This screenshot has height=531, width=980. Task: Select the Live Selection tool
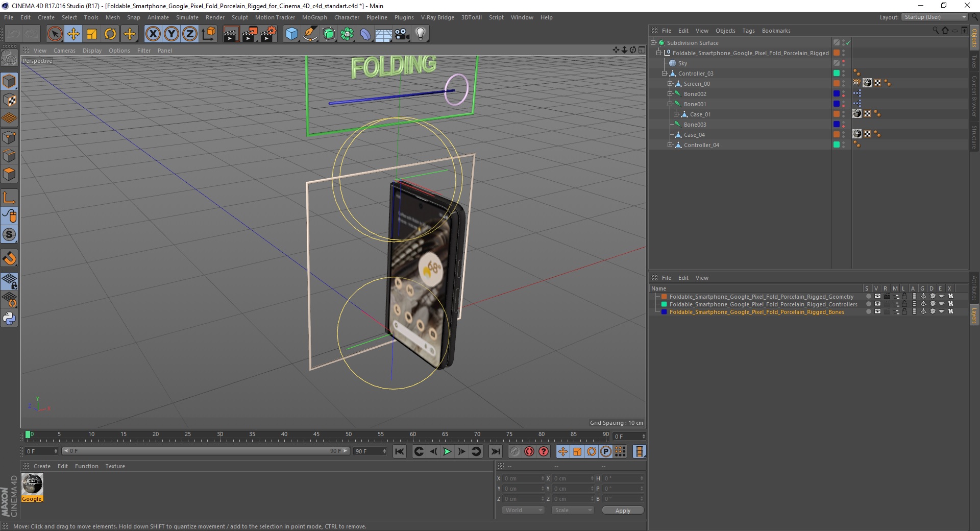tap(55, 34)
